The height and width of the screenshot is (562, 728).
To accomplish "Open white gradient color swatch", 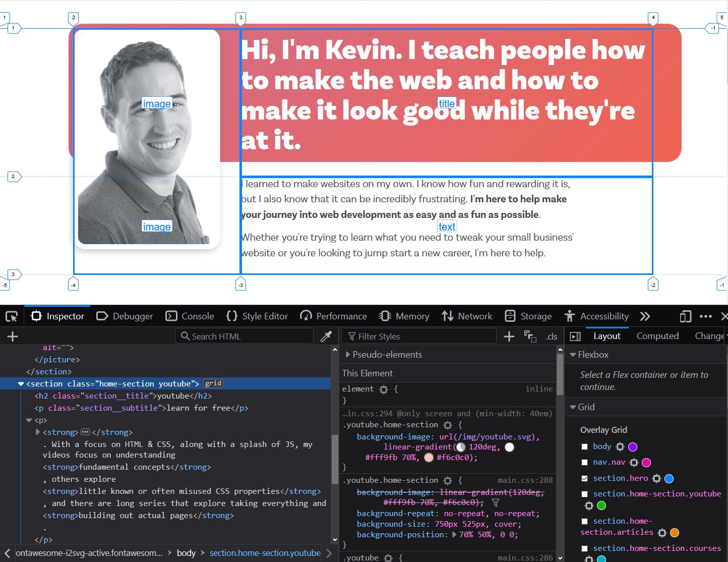I will coord(509,447).
